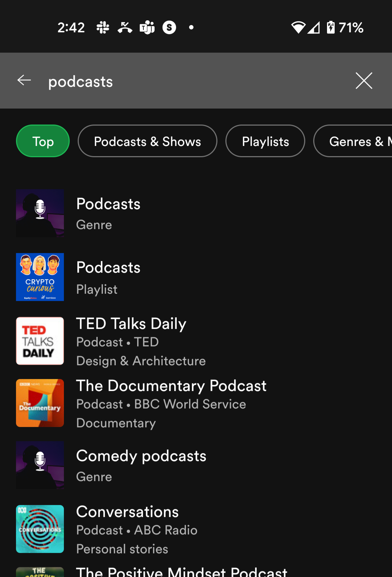Tap the Design & Architecture subtitle
This screenshot has height=577, width=392.
(x=141, y=361)
